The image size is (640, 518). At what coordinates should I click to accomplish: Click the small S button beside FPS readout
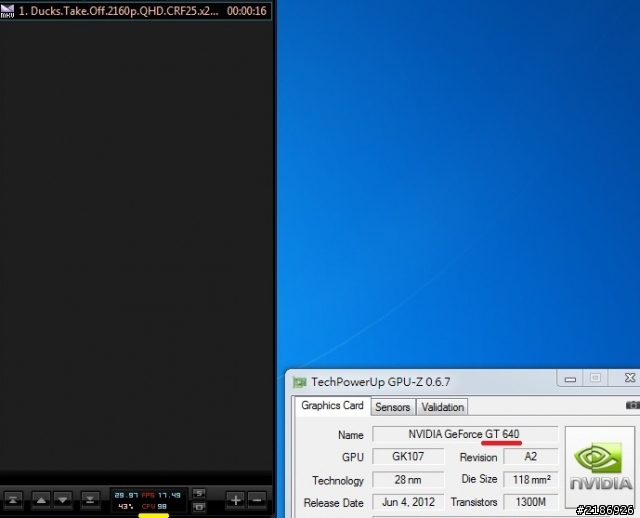(199, 494)
